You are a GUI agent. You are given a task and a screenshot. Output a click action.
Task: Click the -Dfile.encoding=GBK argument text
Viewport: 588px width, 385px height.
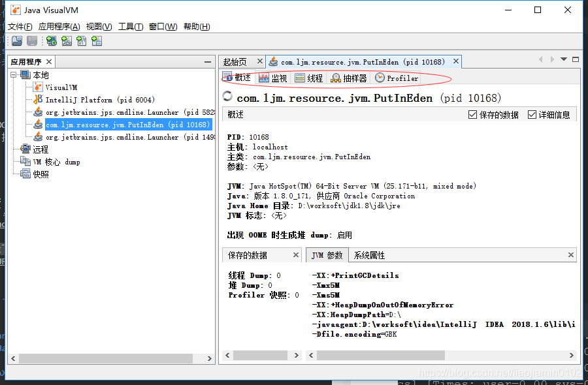pos(354,334)
